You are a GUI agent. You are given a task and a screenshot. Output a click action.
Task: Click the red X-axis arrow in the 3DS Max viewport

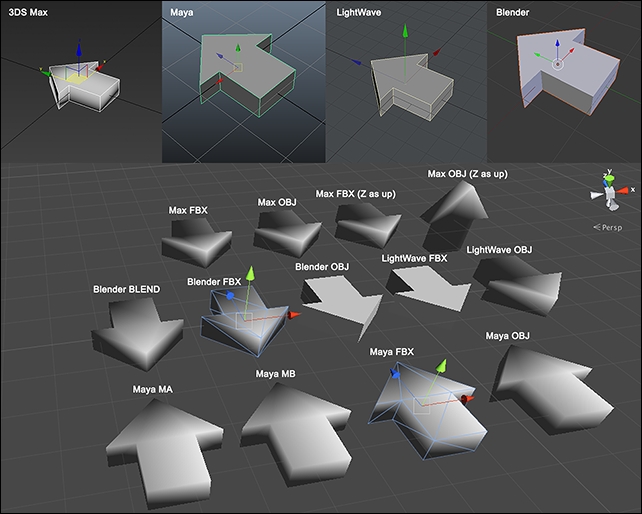click(100, 66)
